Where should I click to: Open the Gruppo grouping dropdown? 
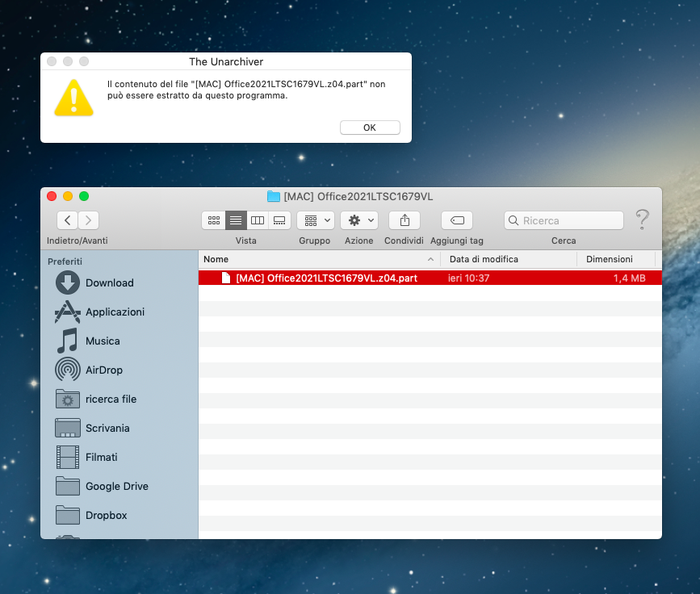click(x=316, y=220)
